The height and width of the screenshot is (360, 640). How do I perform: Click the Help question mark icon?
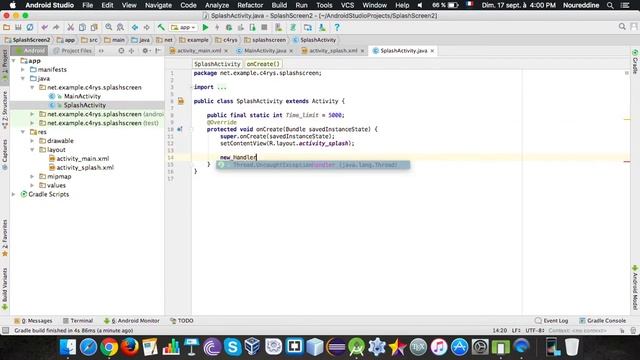point(337,27)
